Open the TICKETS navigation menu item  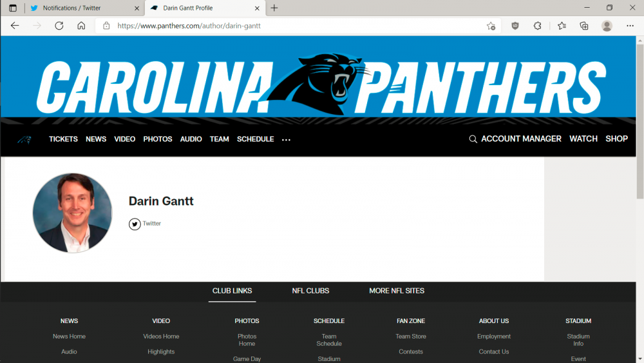(63, 139)
